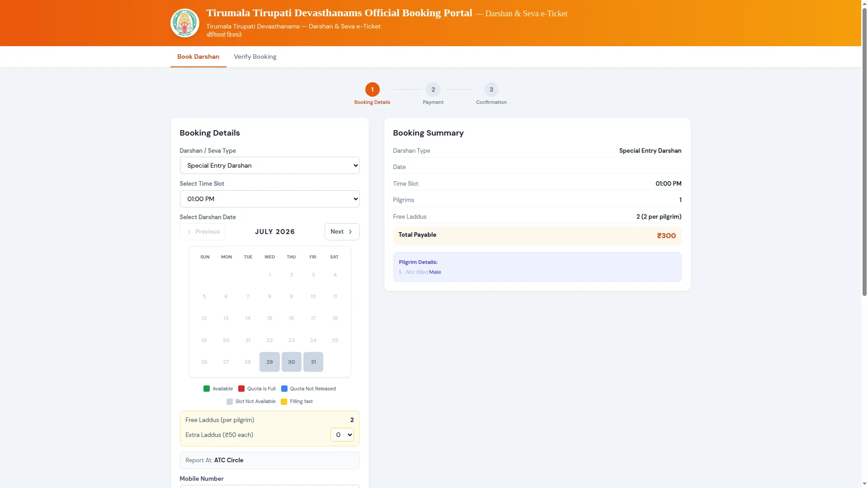Switch to Verify Booking tab
Screen dimensions: 868x488
click(255, 56)
